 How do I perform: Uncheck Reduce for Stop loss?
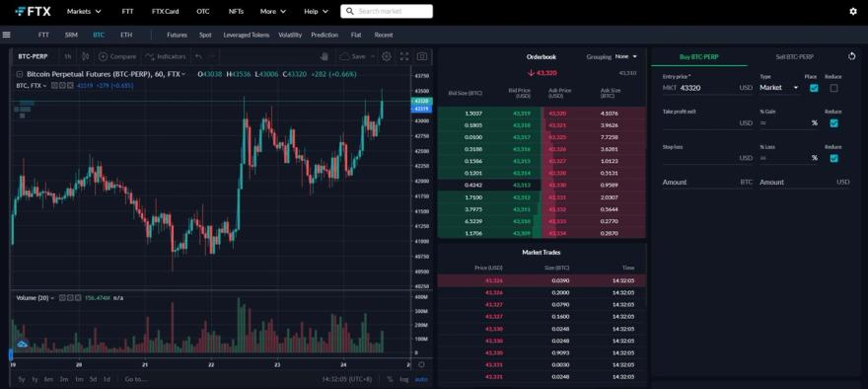point(833,158)
